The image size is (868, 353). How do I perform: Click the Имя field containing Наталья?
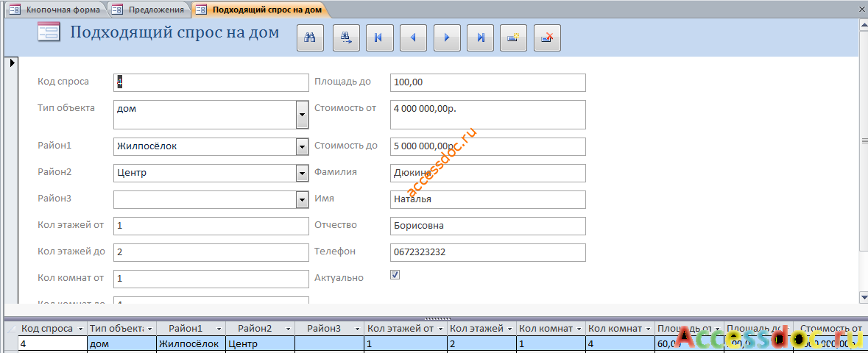coord(487,200)
